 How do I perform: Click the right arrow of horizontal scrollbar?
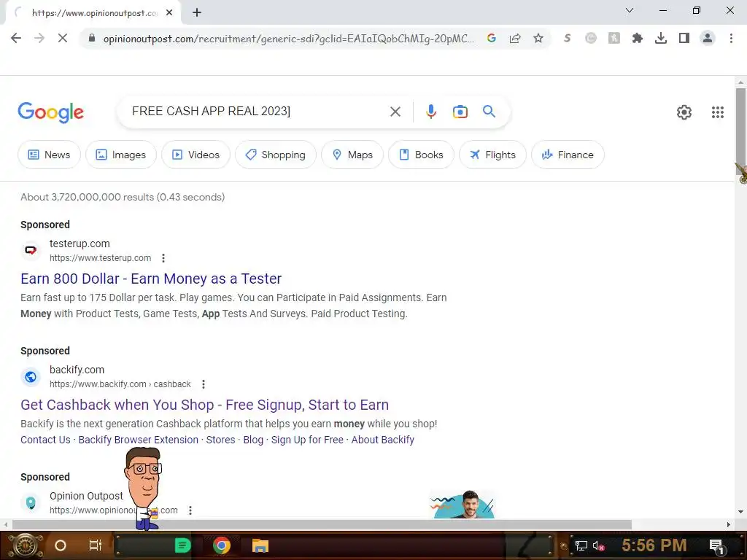[x=728, y=524]
